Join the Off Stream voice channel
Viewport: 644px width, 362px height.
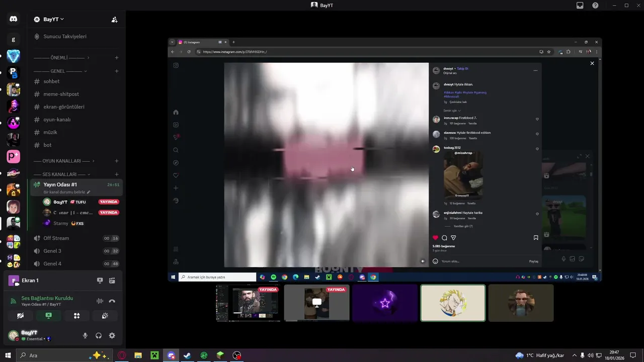click(x=76, y=238)
